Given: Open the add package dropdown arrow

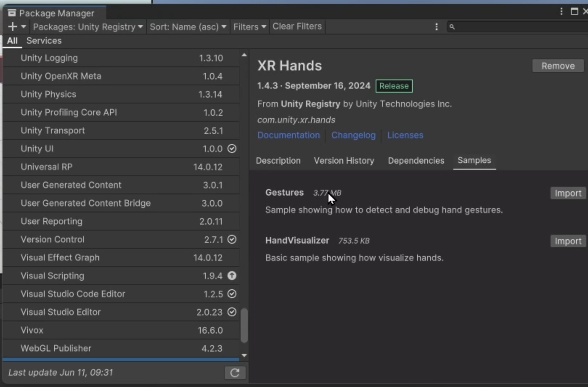Looking at the screenshot, I should (x=24, y=27).
